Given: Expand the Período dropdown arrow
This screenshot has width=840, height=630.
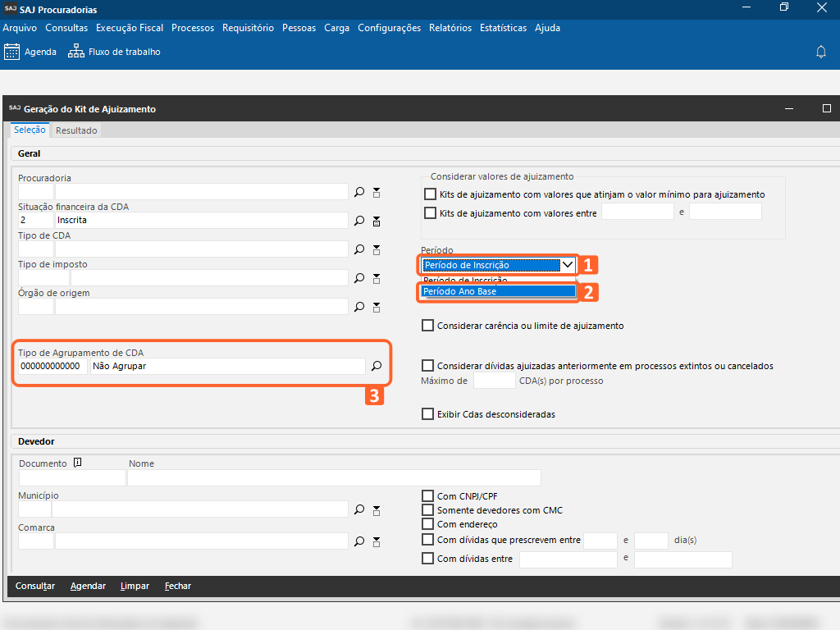Looking at the screenshot, I should [567, 265].
